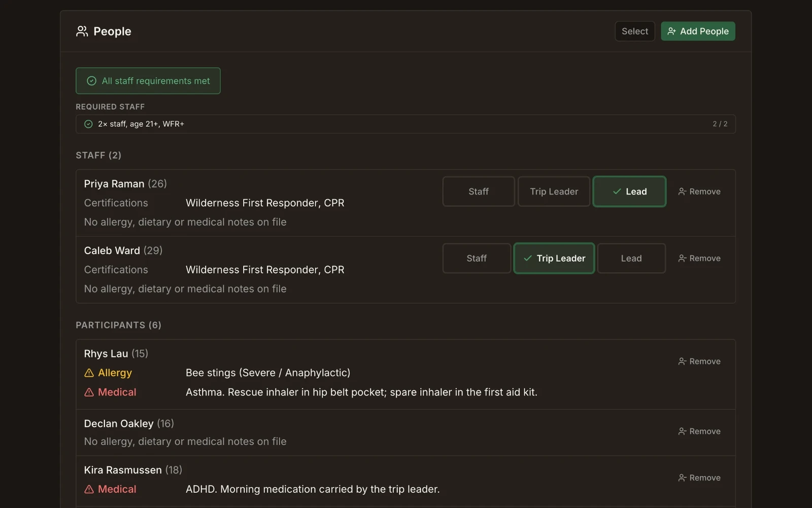Image resolution: width=812 pixels, height=508 pixels.
Task: Click the name Kira Rasmussen
Action: tap(123, 470)
